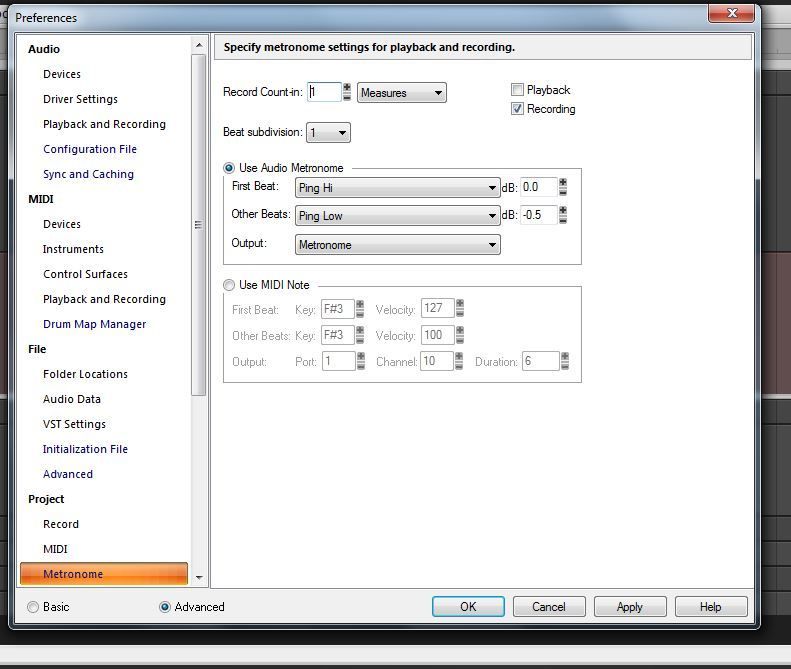Screen dimensions: 791x669
Task: Open the Measures count-in unit dropdown
Action: [x=402, y=93]
